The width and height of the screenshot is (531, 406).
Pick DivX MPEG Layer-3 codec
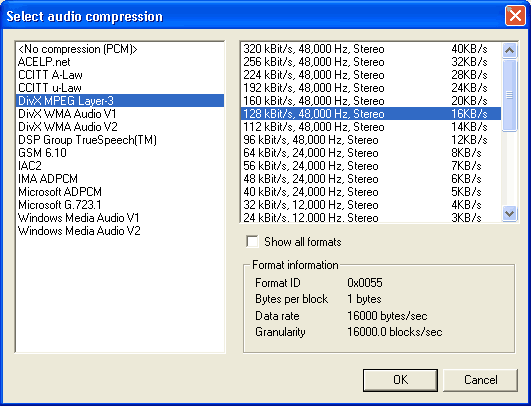coord(120,101)
